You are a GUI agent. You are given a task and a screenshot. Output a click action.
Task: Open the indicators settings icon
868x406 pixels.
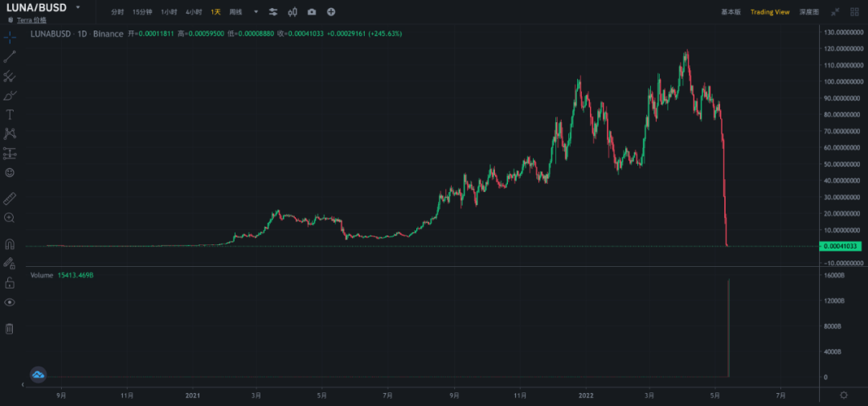point(273,11)
